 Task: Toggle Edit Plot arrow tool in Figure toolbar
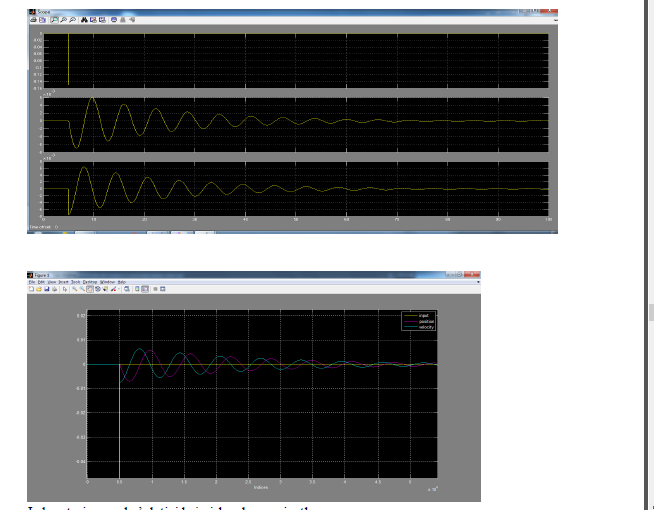coord(64,289)
